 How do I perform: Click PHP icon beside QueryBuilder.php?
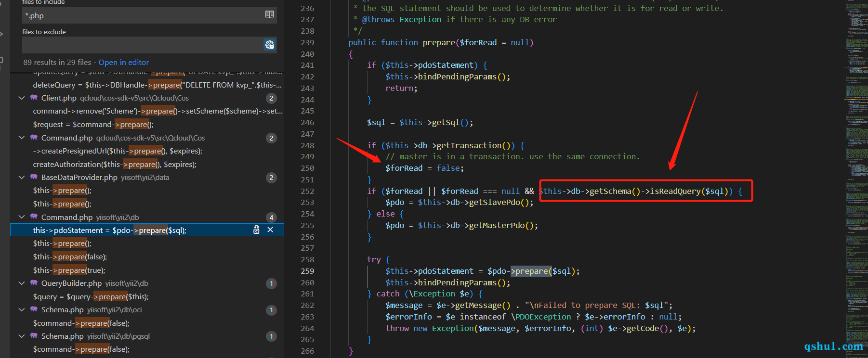pyautogui.click(x=34, y=283)
